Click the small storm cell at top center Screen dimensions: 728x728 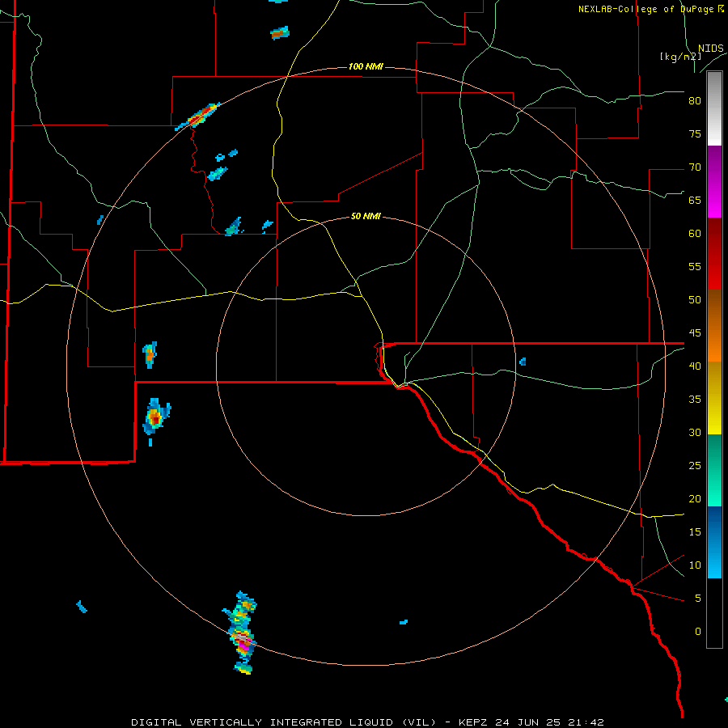[x=280, y=33]
